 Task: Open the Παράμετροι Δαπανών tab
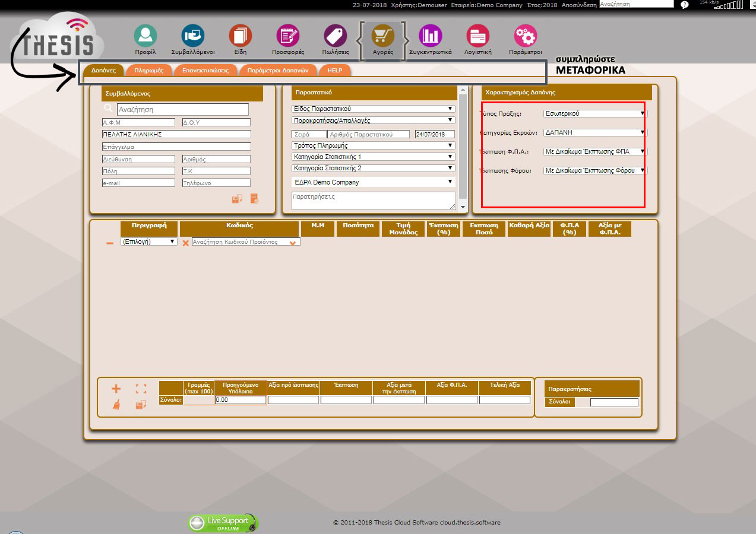(x=277, y=70)
